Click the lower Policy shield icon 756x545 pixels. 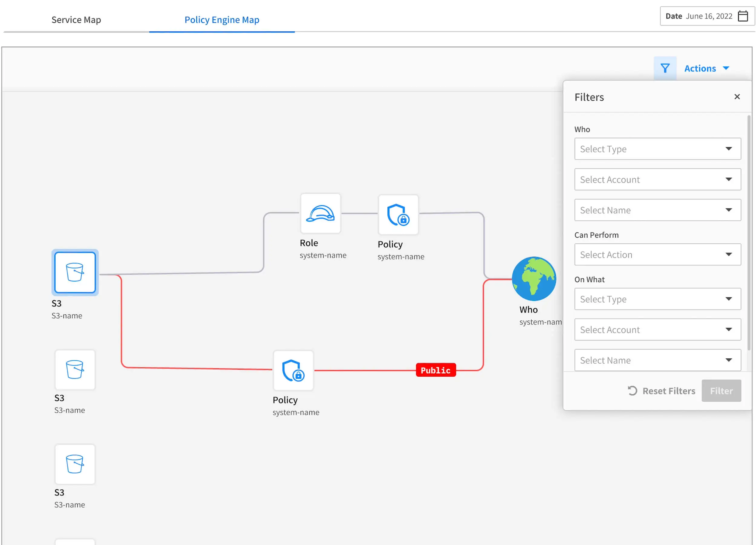pyautogui.click(x=293, y=370)
